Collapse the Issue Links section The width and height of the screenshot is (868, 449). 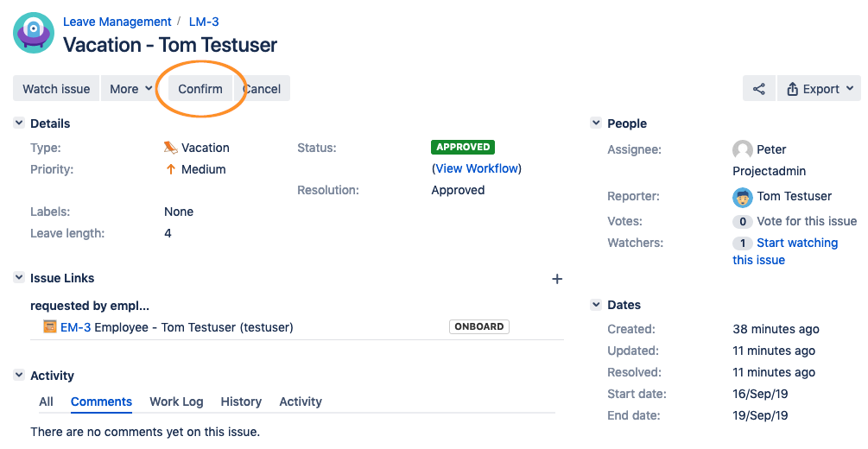(19, 278)
